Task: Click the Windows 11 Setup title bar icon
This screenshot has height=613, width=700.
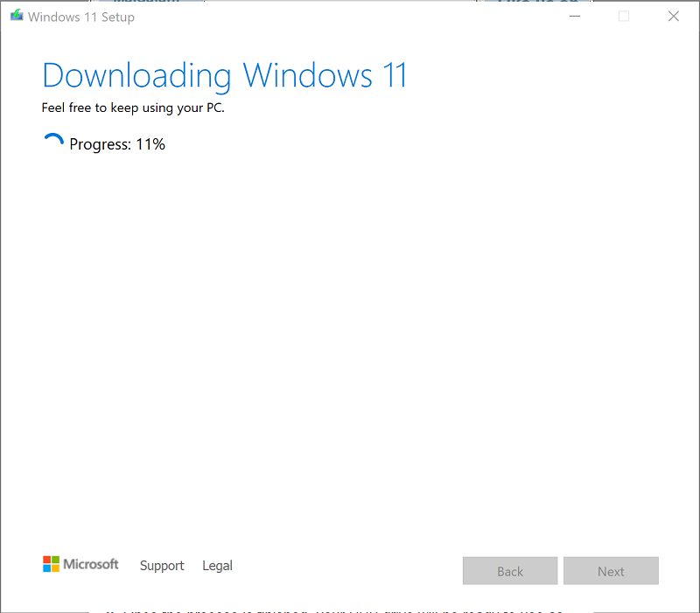Action: 15,15
